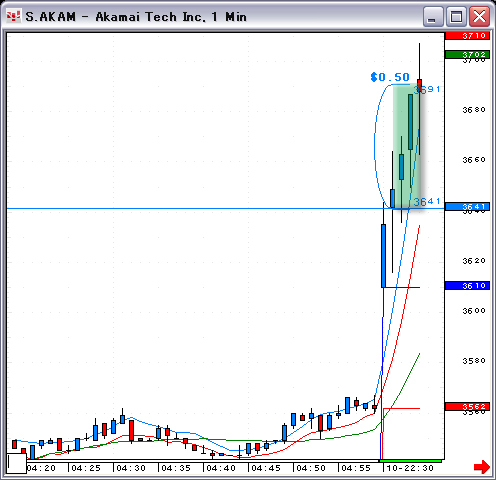Minimize the S.AKAM chart window

pos(433,16)
